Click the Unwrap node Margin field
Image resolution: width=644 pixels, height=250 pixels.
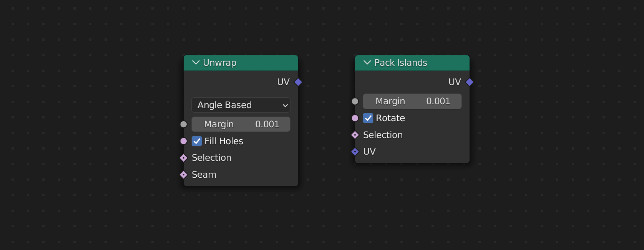coord(241,124)
